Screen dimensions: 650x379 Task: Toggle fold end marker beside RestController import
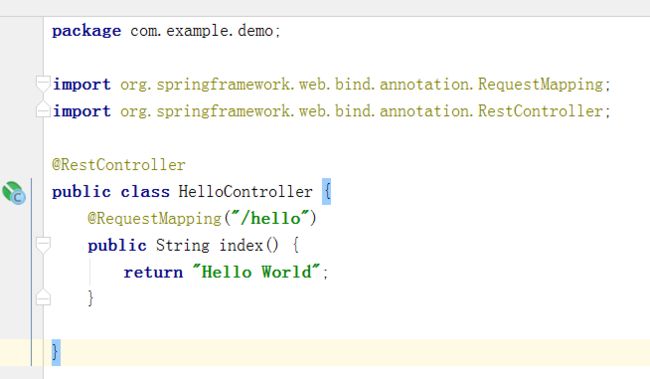pyautogui.click(x=43, y=110)
